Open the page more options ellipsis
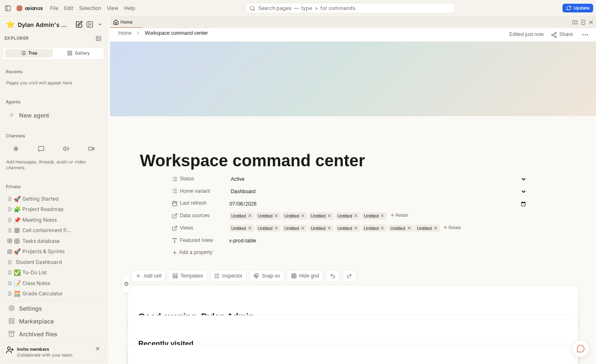 [585, 35]
